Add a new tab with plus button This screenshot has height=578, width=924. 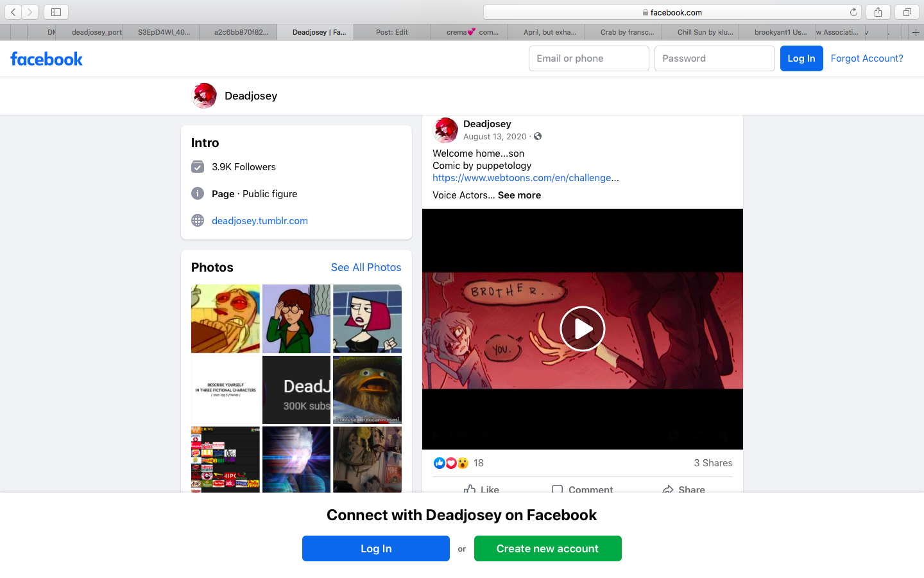coord(916,32)
